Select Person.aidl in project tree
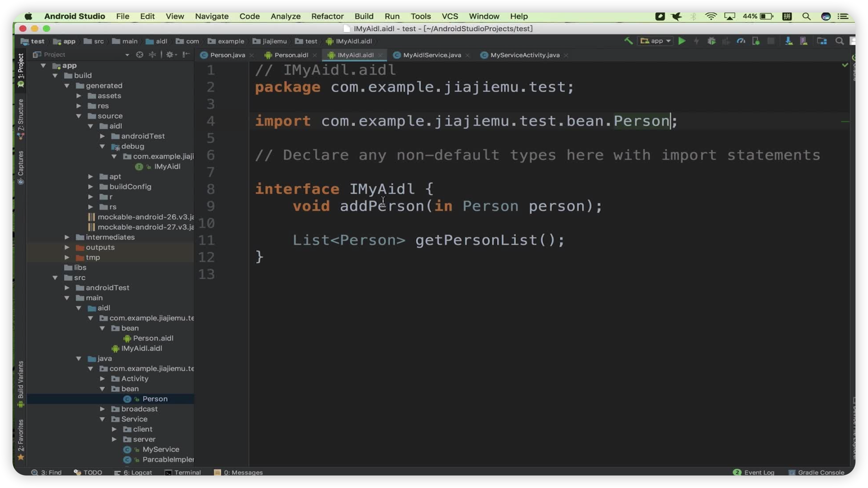868x488 pixels. [153, 338]
